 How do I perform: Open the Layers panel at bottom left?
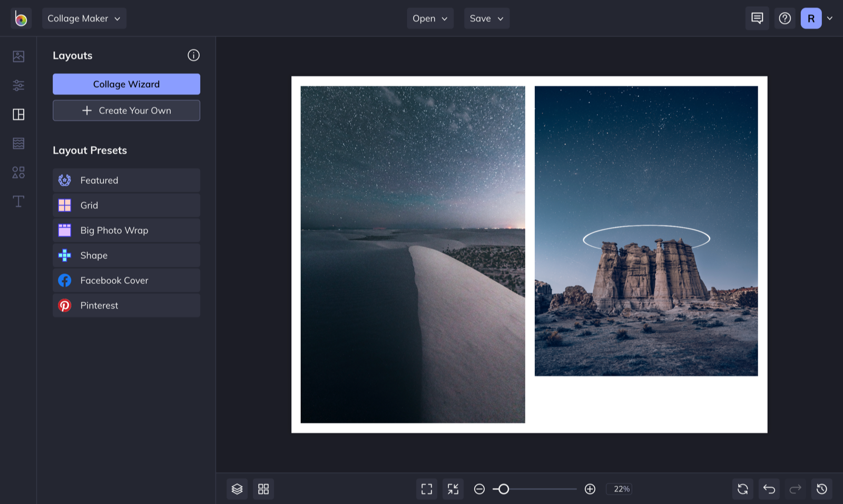237,489
